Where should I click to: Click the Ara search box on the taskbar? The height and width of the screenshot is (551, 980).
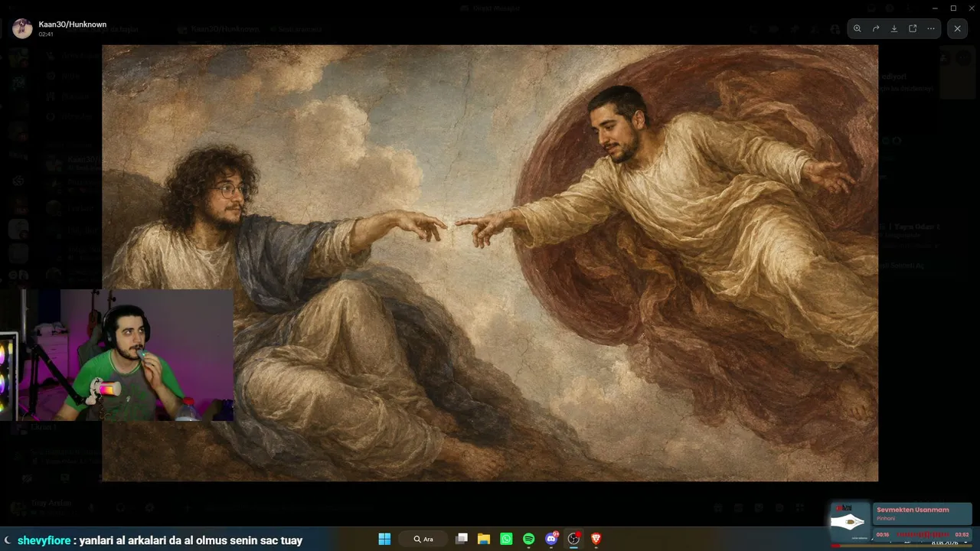(423, 539)
